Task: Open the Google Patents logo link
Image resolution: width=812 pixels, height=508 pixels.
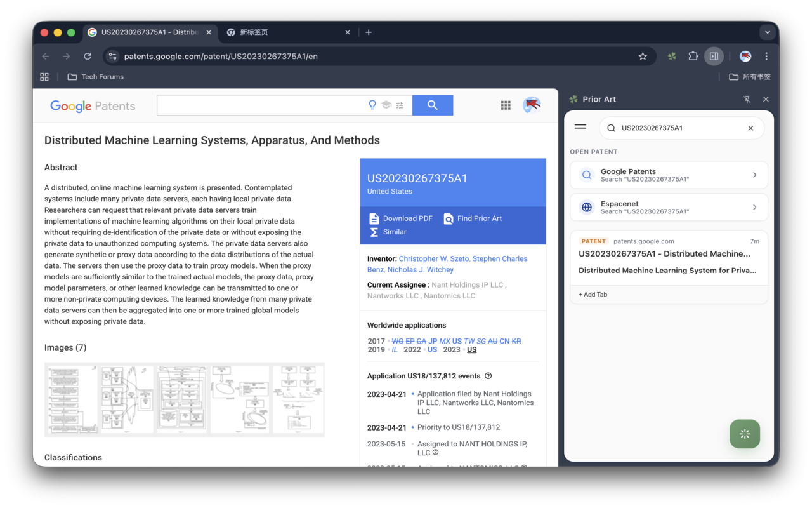Action: (93, 106)
